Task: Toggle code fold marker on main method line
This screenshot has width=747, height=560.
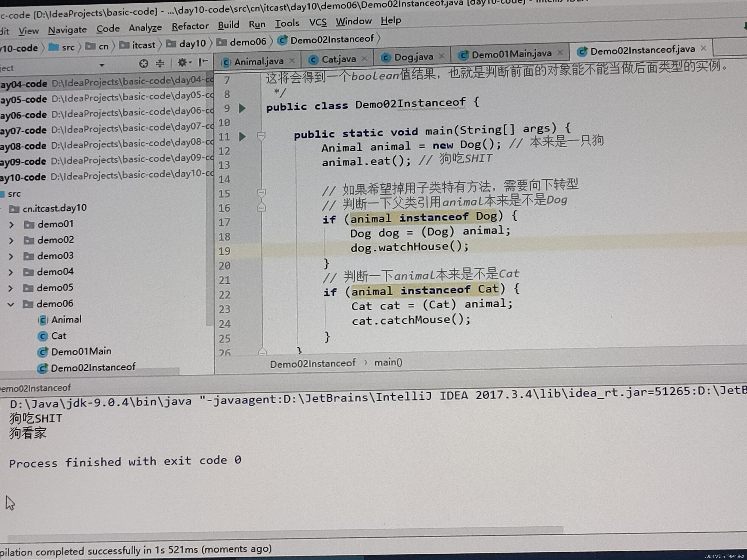Action: coord(261,136)
